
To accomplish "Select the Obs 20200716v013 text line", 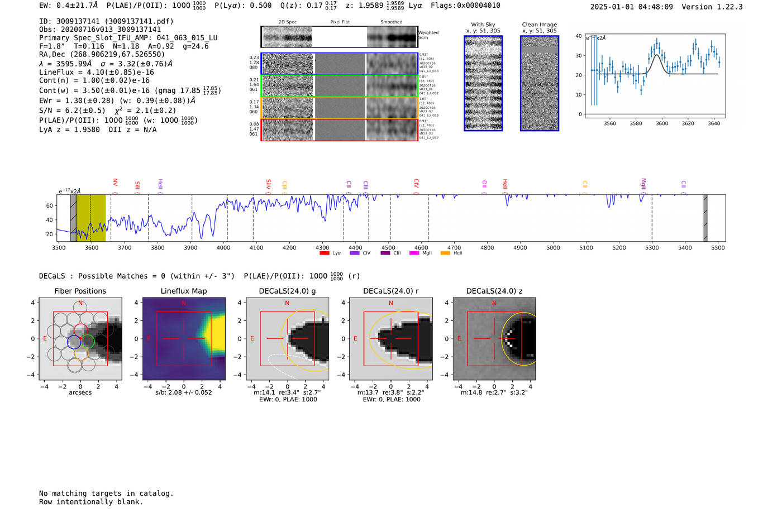I will (x=100, y=30).
